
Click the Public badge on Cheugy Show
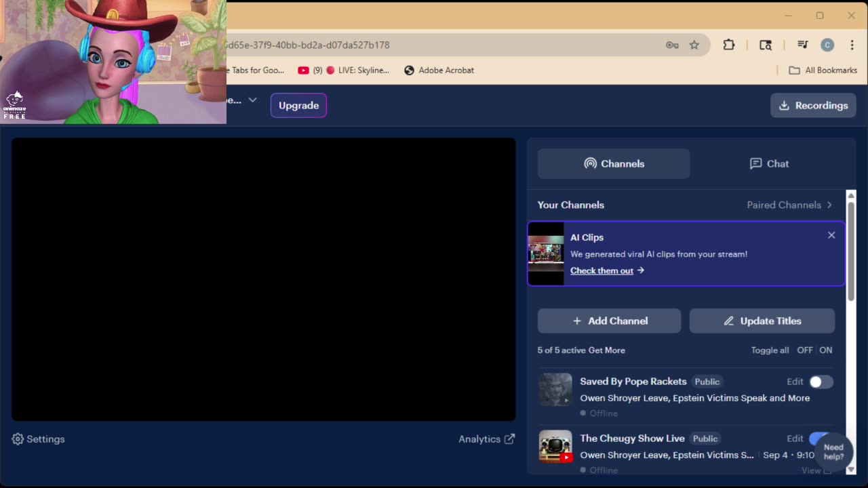[x=705, y=439]
